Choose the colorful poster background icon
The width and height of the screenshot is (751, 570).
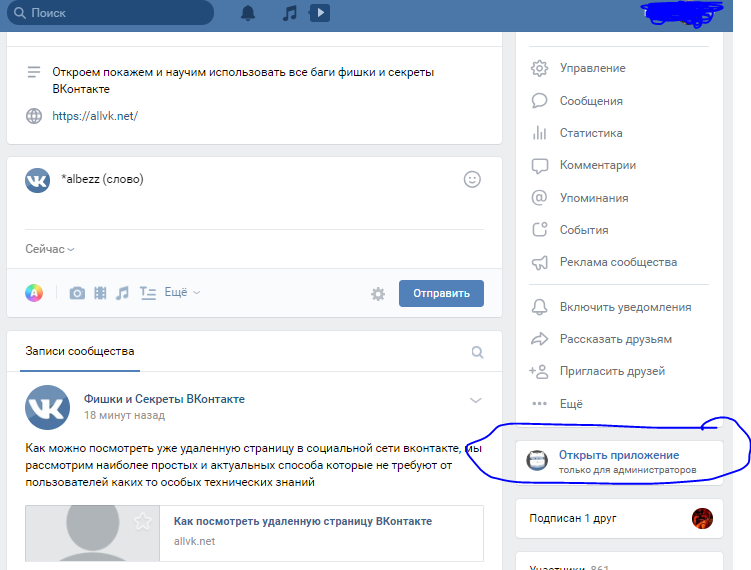point(34,293)
